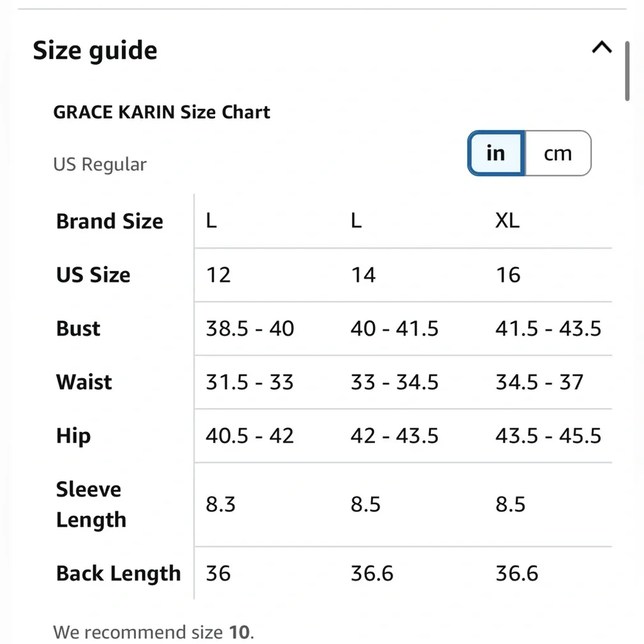Click US size 14 cell
This screenshot has width=644, height=644.
pos(363,275)
